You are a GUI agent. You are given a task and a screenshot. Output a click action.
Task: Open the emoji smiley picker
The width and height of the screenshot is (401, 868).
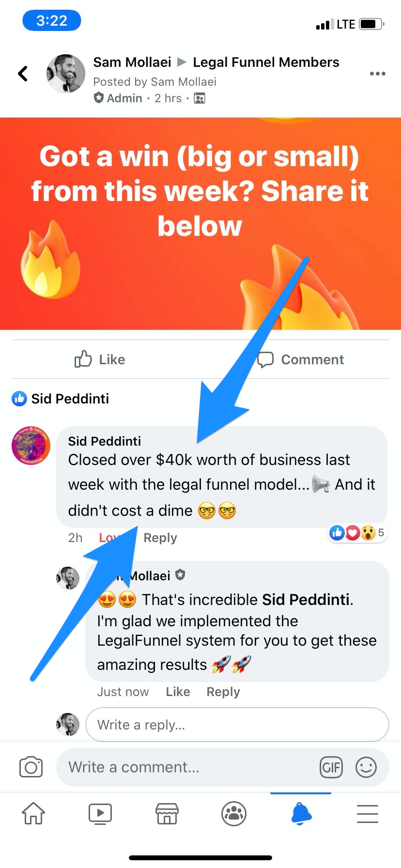366,767
